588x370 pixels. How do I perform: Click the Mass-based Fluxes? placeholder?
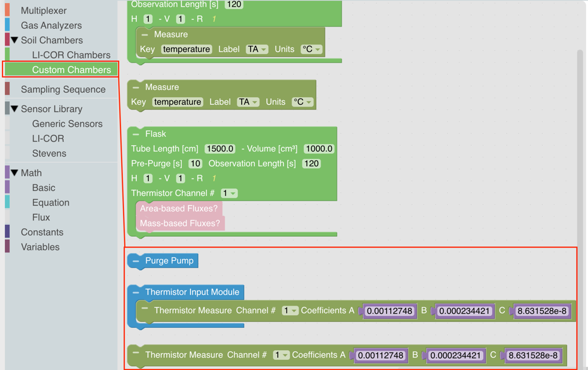click(x=180, y=224)
